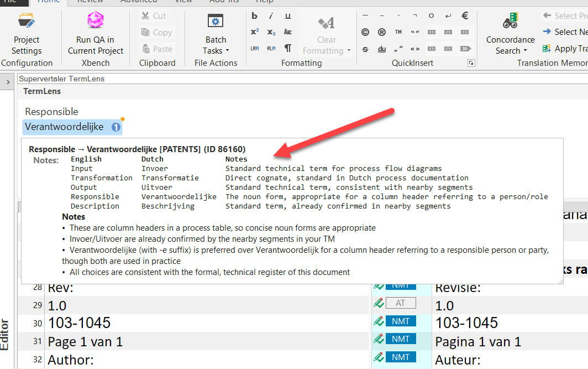Click target cell containing 'Pagina 1 van 1'
Viewport: 588px width, 369px height.
coord(478,342)
